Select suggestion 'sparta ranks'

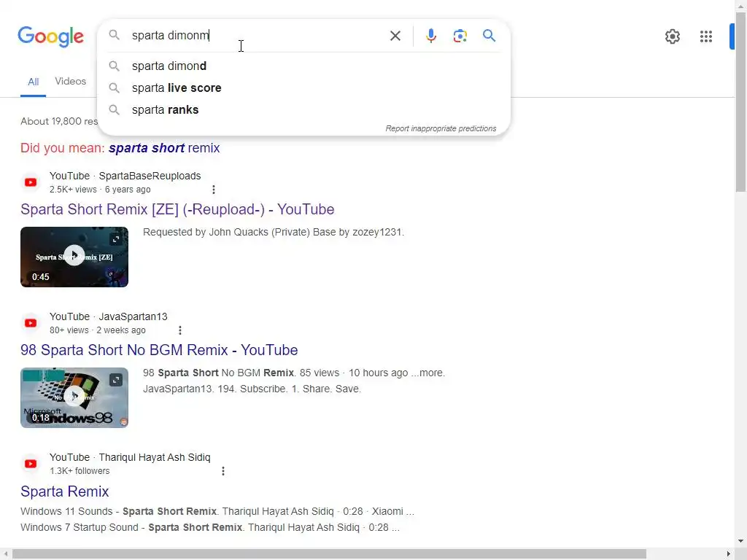303,109
